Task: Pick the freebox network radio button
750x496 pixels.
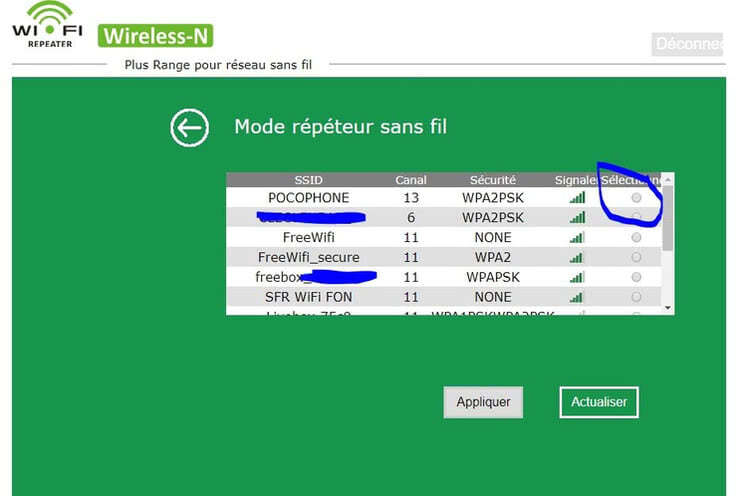Action: [636, 277]
